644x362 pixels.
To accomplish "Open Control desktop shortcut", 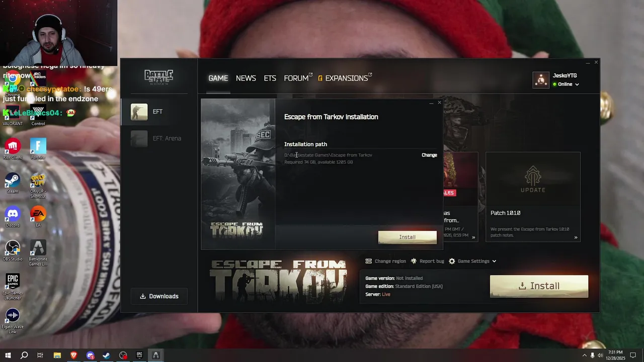I will (x=38, y=115).
